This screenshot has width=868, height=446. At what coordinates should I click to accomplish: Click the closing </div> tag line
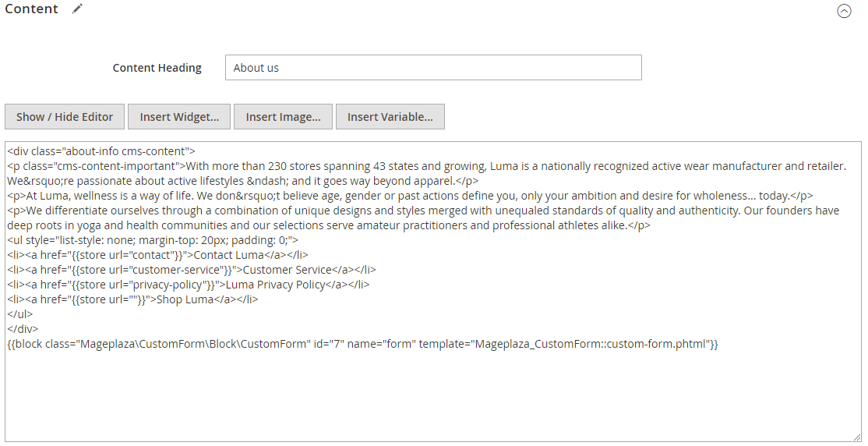pos(23,329)
